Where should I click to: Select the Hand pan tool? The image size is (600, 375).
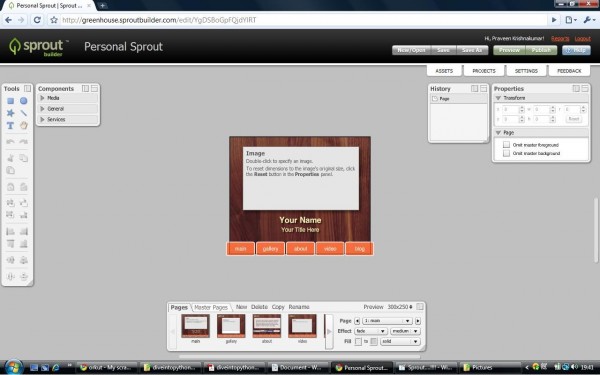[x=24, y=126]
